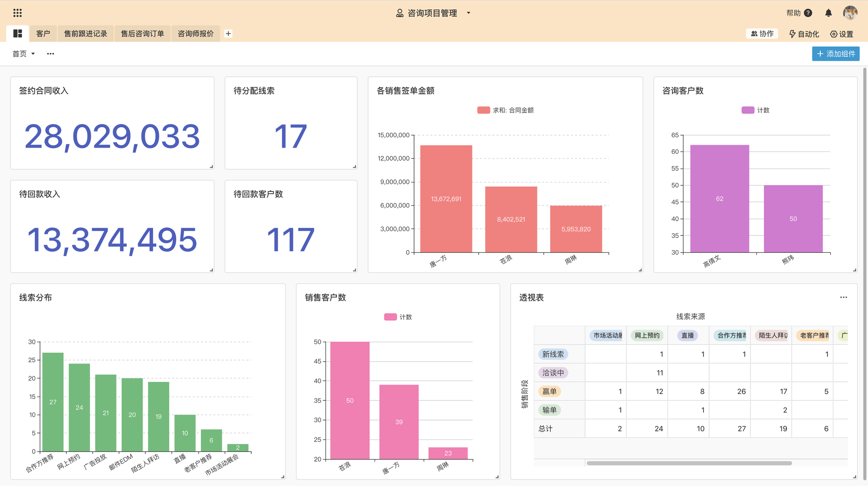The width and height of the screenshot is (868, 486).
Task: Click the 周琳 bar showing 5,953,820
Action: [x=576, y=229]
